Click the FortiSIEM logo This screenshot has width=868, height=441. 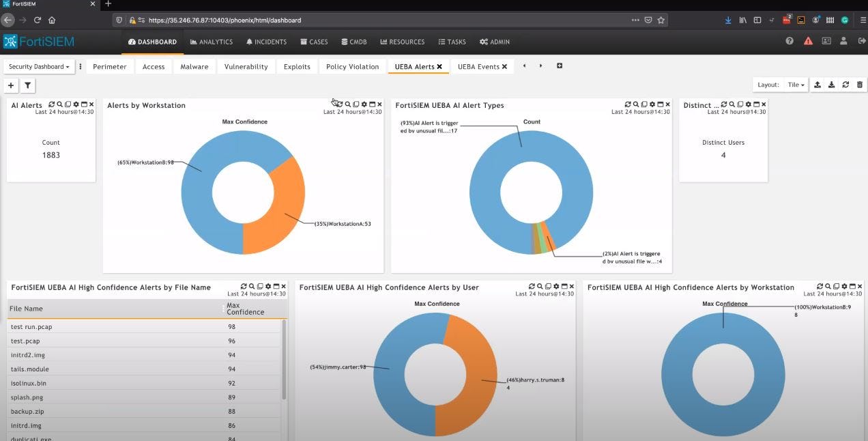(x=39, y=42)
